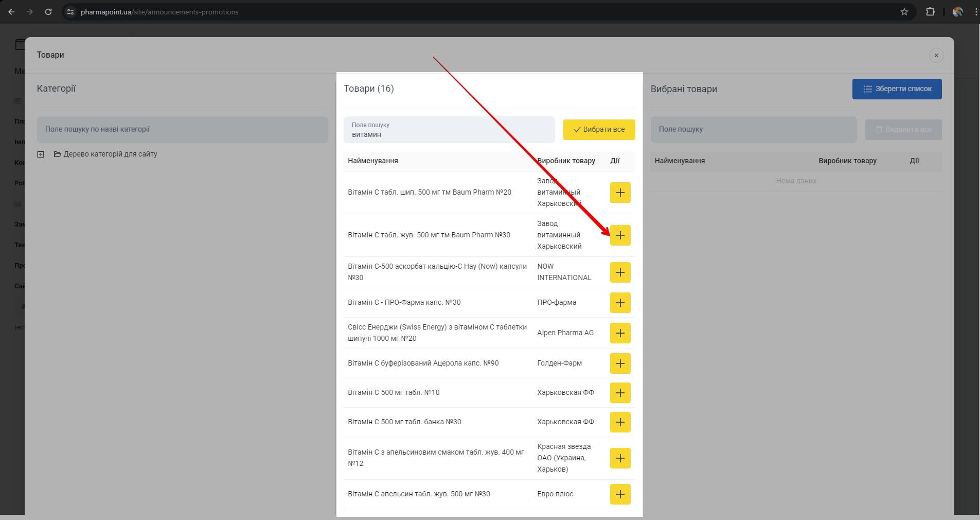Close the Товари dialog
The image size is (980, 520).
click(x=936, y=56)
